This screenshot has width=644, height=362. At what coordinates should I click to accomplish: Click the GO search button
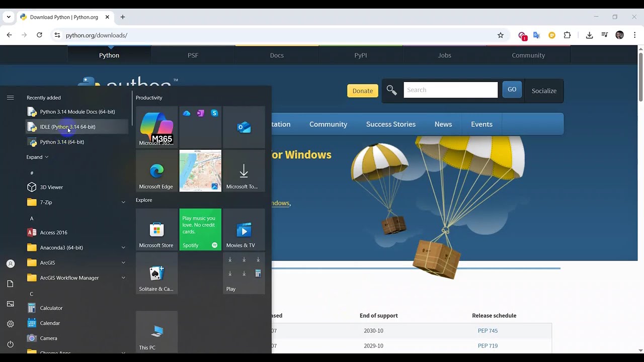(x=512, y=89)
